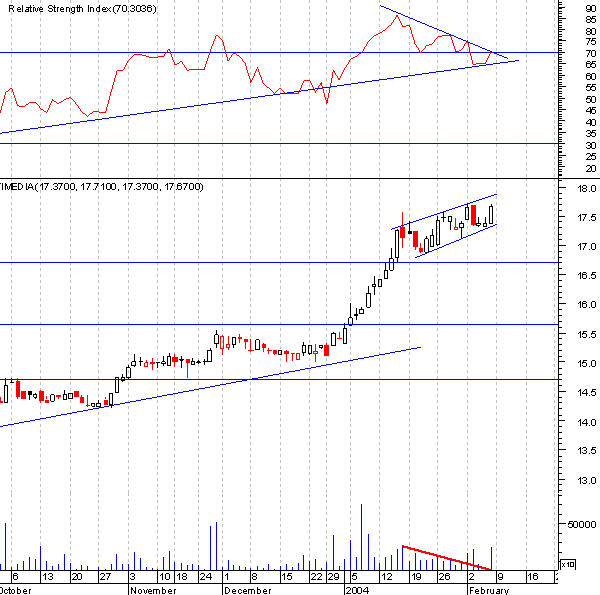Select the 26 date label in January
600x595 pixels.
click(x=444, y=577)
